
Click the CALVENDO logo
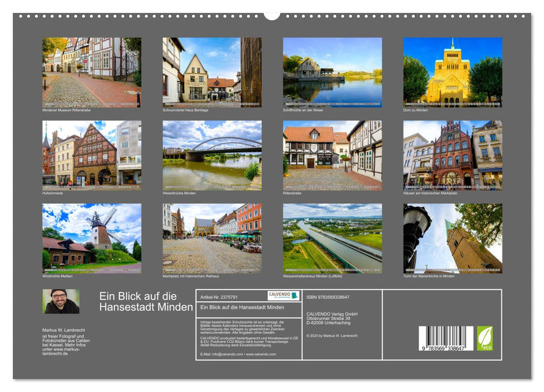pos(283,296)
